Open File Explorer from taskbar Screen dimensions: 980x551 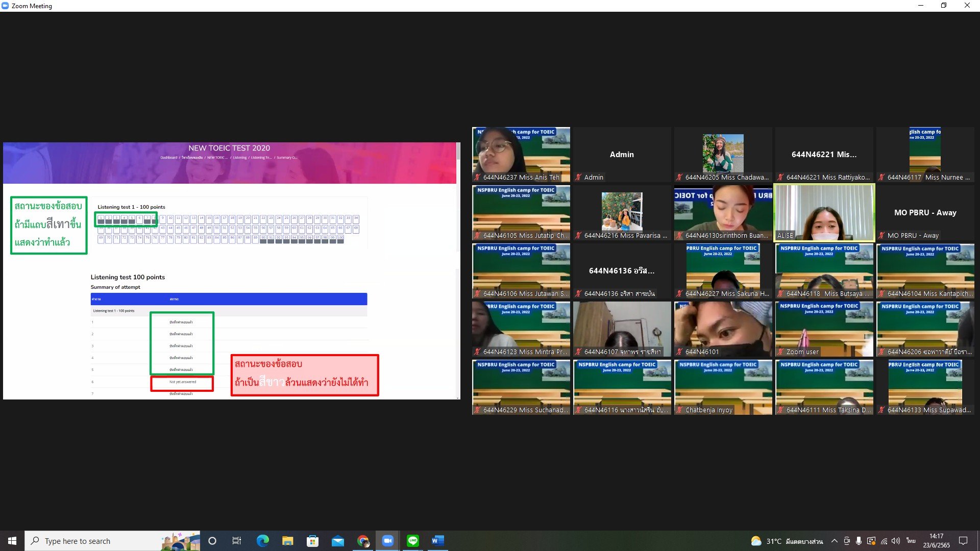[287, 541]
